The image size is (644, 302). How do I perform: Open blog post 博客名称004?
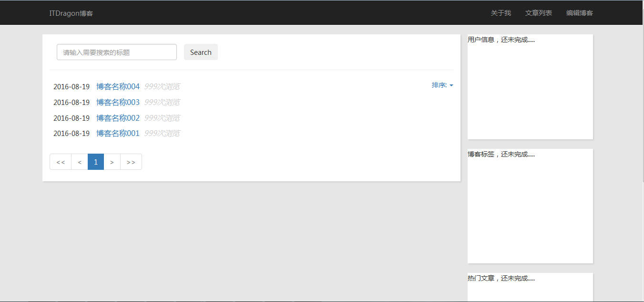pos(118,87)
